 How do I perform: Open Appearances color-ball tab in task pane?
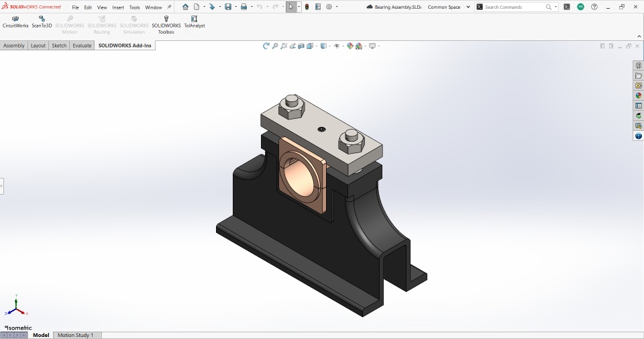(638, 96)
